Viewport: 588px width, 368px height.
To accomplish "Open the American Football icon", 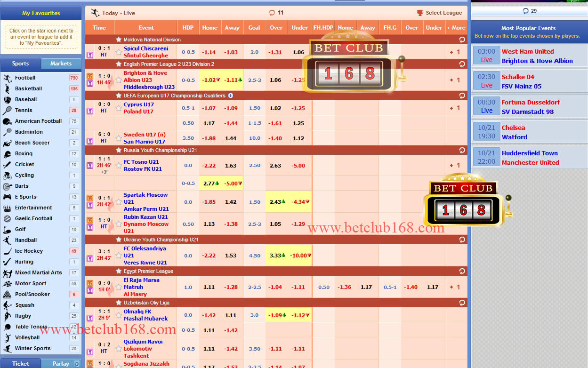I will tap(7, 121).
